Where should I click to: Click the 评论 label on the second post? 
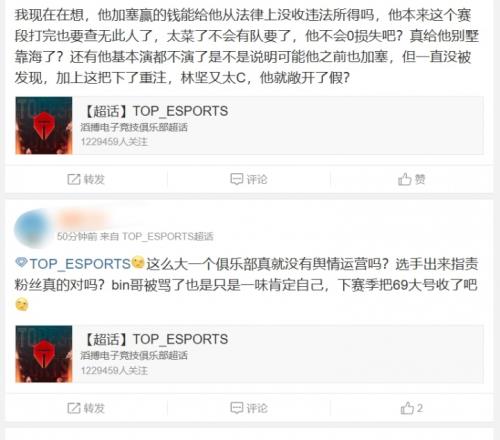257,408
